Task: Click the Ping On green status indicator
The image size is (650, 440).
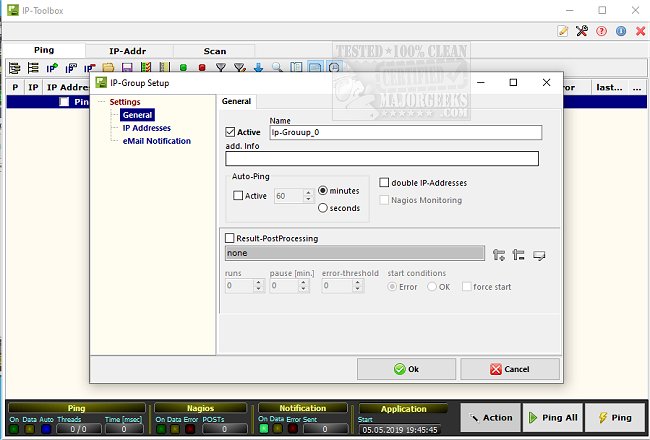Action: [14, 429]
